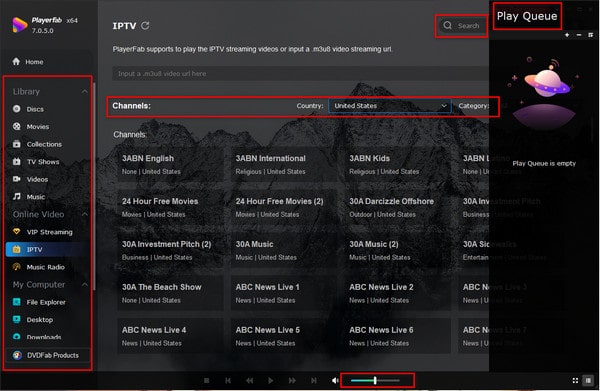Viewport: 600px width, 391px height.
Task: Open the 24 Hour Free Movies (2) channel
Action: (284, 207)
